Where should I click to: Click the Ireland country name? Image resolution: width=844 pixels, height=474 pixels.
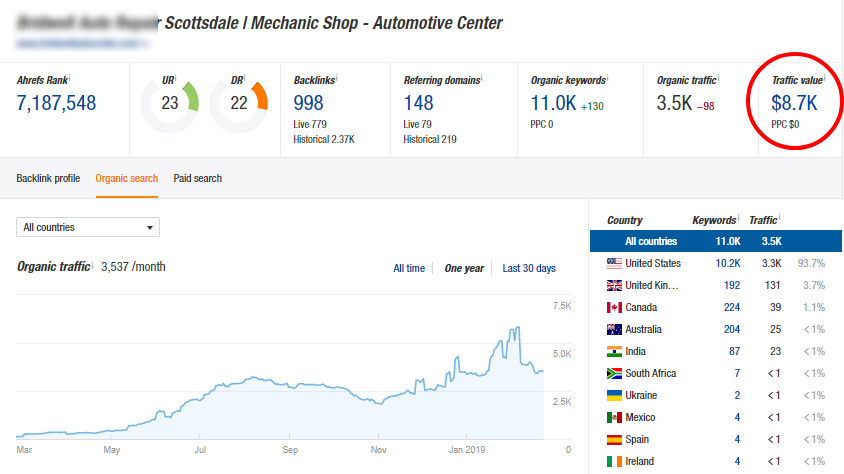coord(639,462)
